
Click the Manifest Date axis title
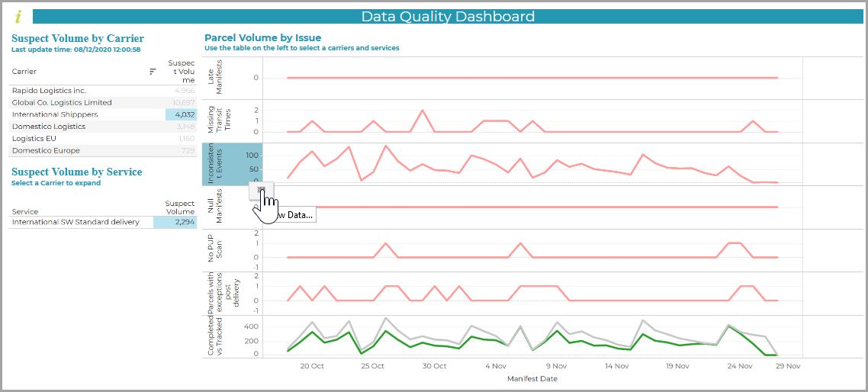point(532,379)
